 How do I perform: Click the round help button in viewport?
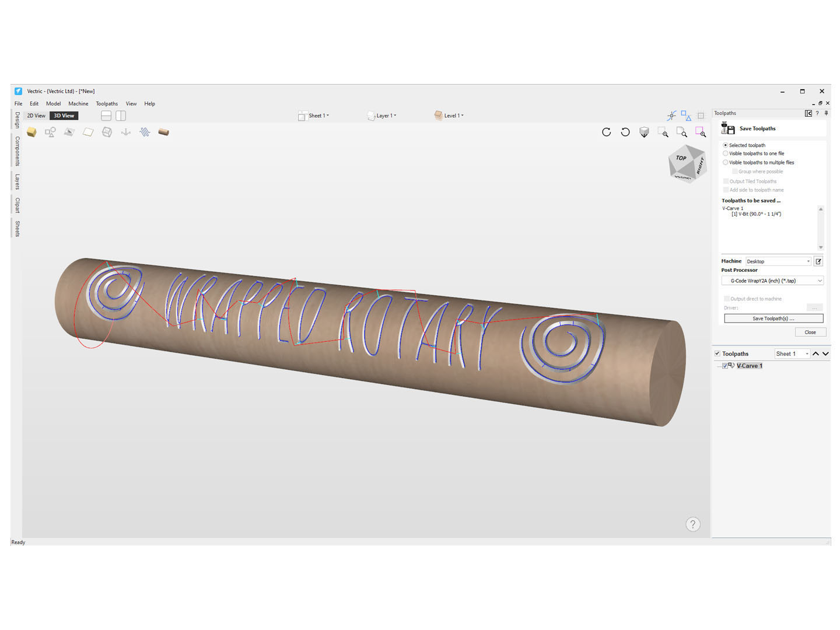[693, 524]
